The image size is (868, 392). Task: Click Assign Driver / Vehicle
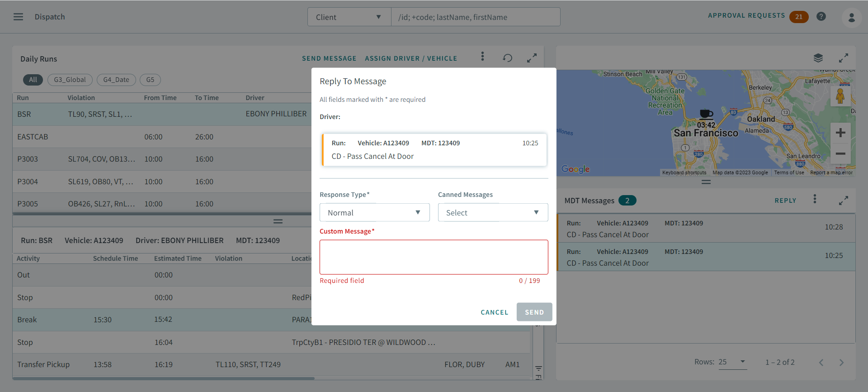[411, 58]
